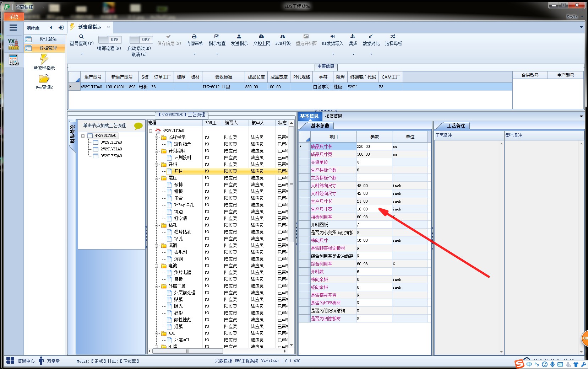Collapse the 电镀 folder node

point(157,266)
